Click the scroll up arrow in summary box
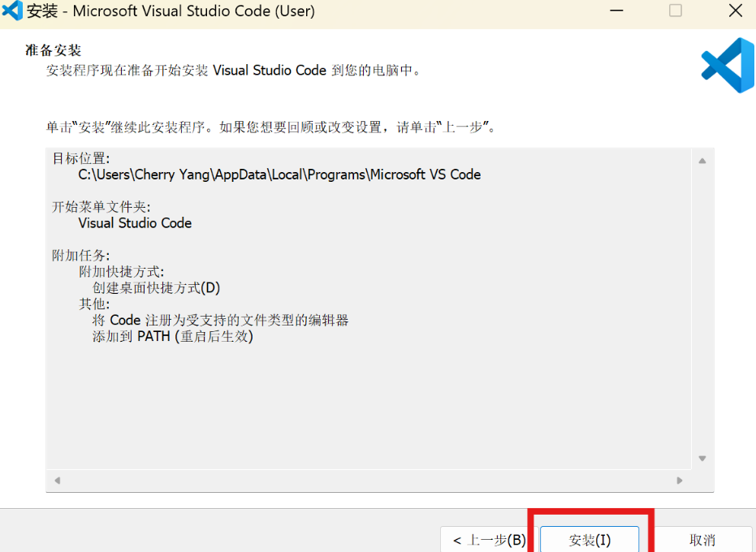Viewport: 756px width, 552px height. [702, 161]
